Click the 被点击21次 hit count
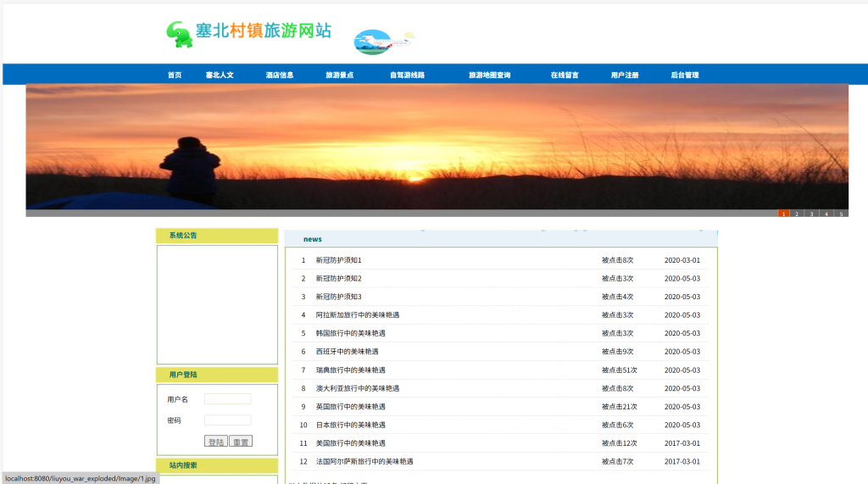 [x=620, y=407]
